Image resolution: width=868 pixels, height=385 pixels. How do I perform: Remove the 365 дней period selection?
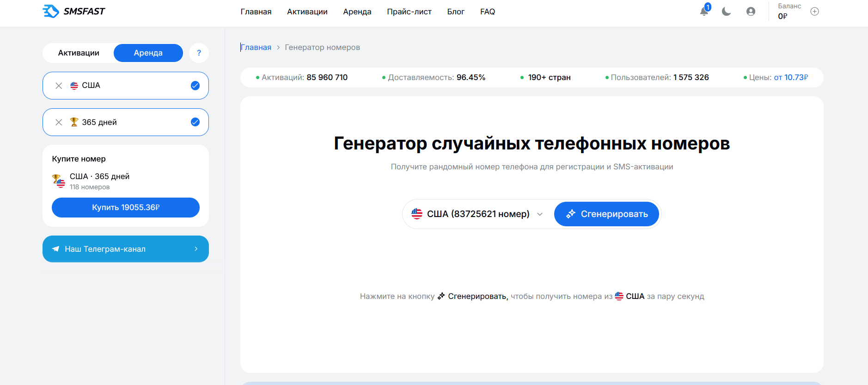[59, 122]
